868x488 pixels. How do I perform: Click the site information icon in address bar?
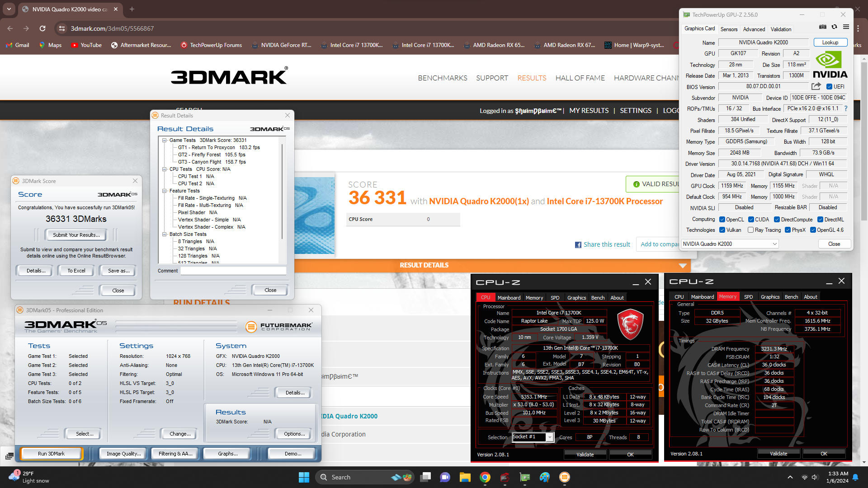click(x=62, y=28)
